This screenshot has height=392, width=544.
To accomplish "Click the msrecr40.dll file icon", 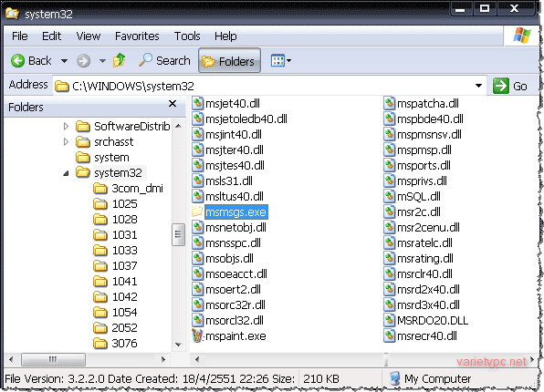I will pyautogui.click(x=389, y=335).
